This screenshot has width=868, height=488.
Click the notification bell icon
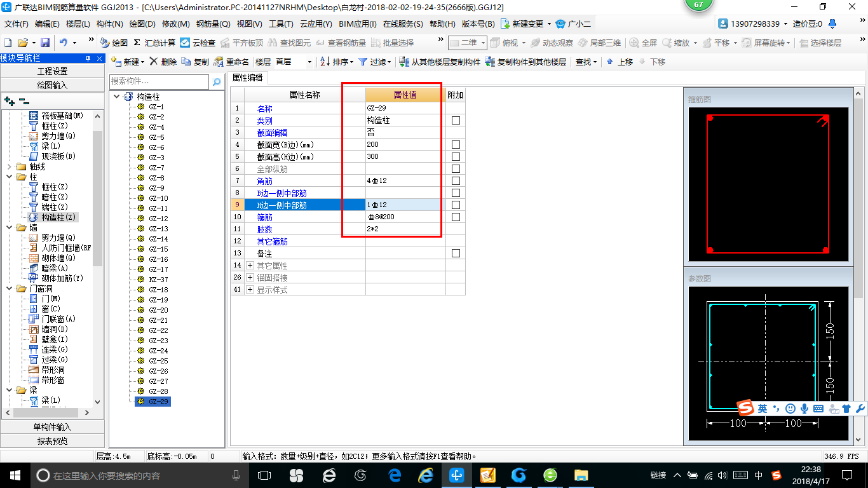point(832,24)
